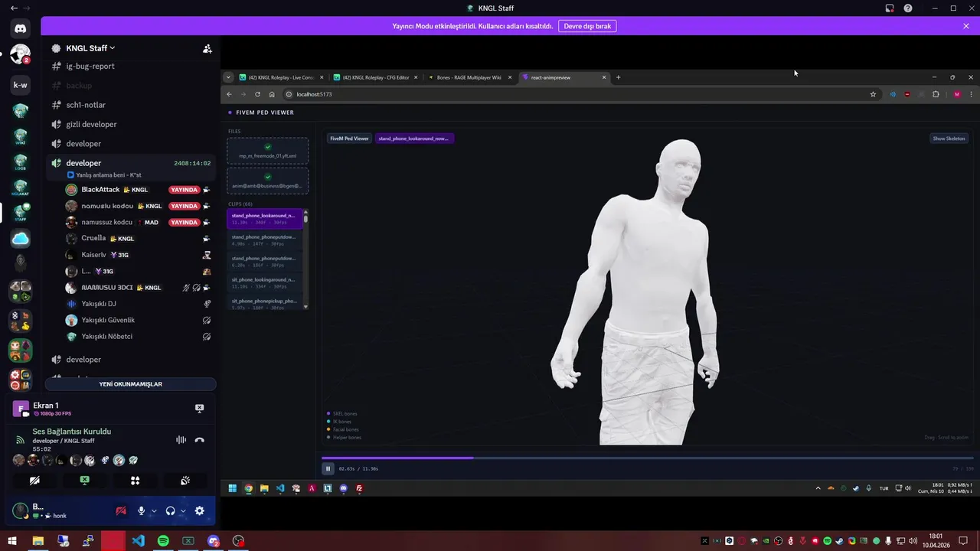Select the sit_phone_lookingaround clip
Image resolution: width=980 pixels, height=551 pixels.
pos(265,283)
